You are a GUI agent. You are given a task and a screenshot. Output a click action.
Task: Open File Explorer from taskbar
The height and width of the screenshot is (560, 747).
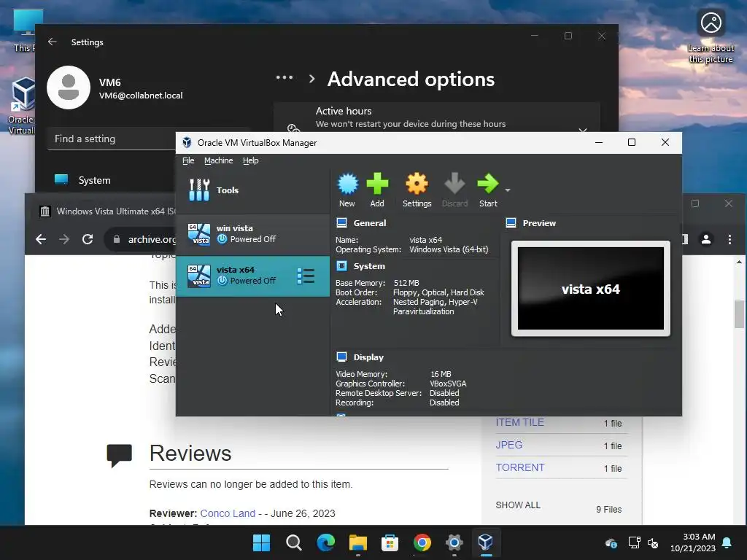click(x=357, y=542)
